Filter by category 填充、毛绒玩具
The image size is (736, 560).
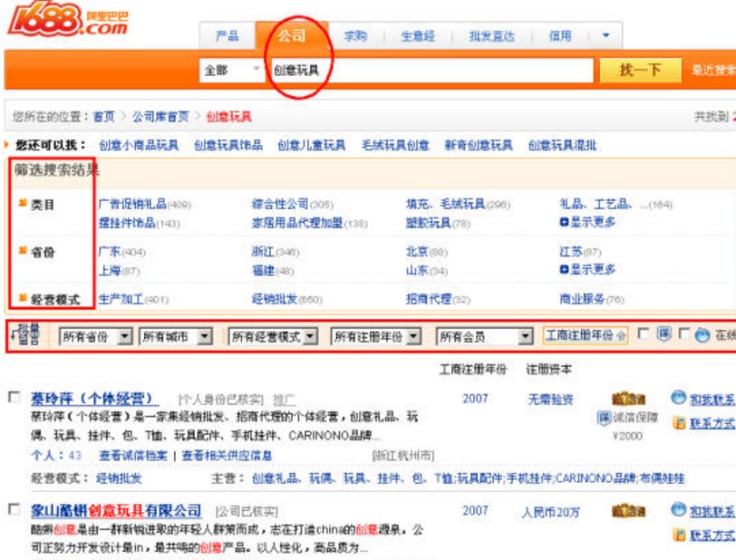[x=445, y=204]
